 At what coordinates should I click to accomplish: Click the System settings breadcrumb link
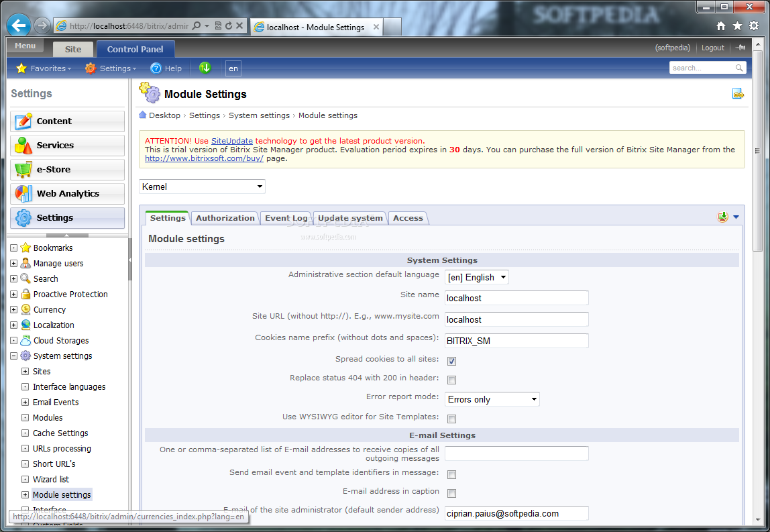(259, 115)
